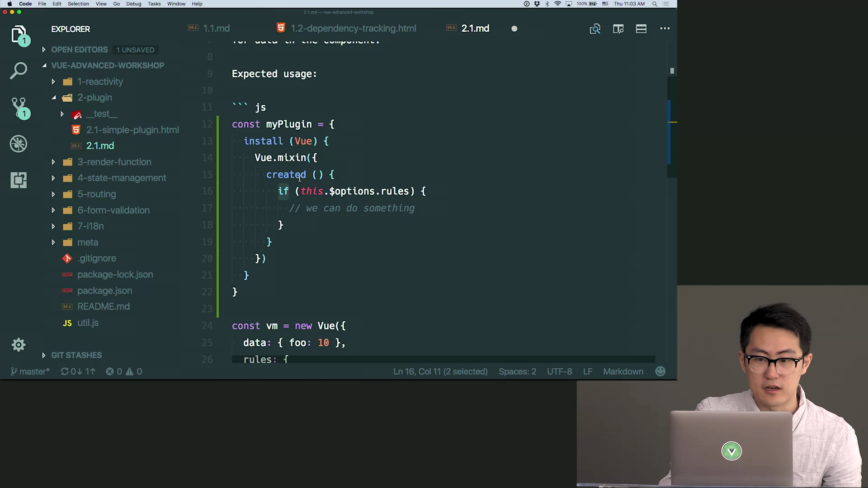The image size is (868, 488).
Task: Open Spotlight search in the menu bar
Action: point(654,4)
